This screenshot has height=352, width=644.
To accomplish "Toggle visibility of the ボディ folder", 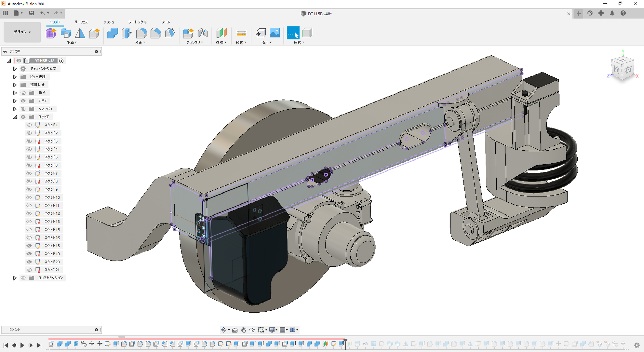I will click(x=23, y=101).
